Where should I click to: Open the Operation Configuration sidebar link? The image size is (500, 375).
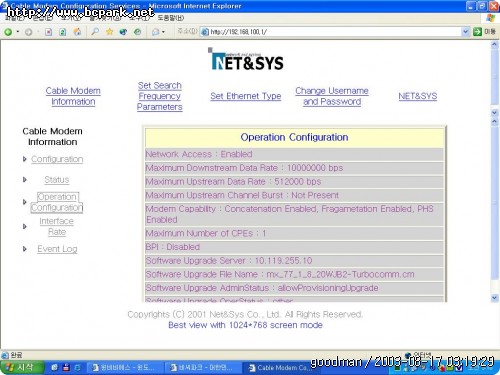[57, 202]
